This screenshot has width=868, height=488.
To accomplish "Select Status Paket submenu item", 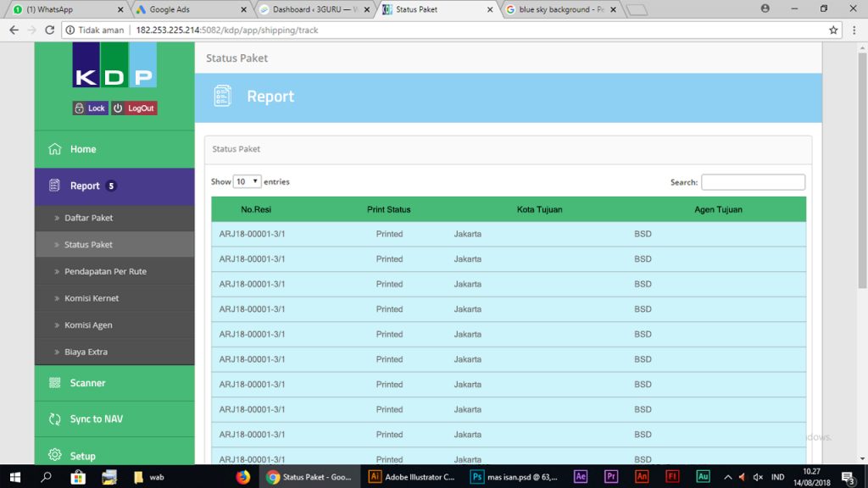I will tap(114, 245).
